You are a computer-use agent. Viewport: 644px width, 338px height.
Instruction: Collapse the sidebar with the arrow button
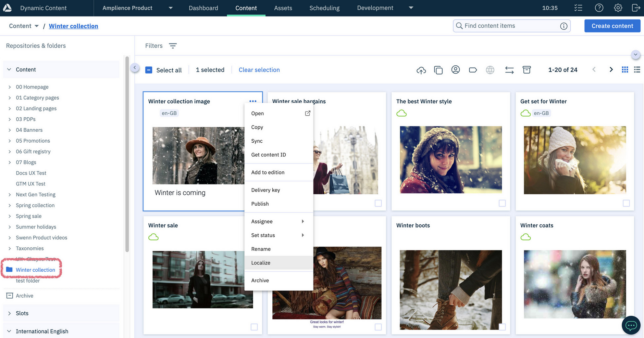click(135, 68)
